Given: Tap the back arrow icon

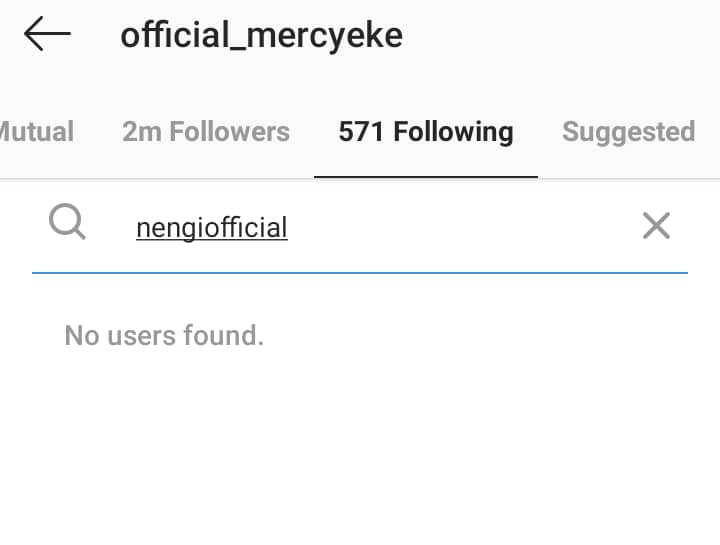Looking at the screenshot, I should pos(47,35).
